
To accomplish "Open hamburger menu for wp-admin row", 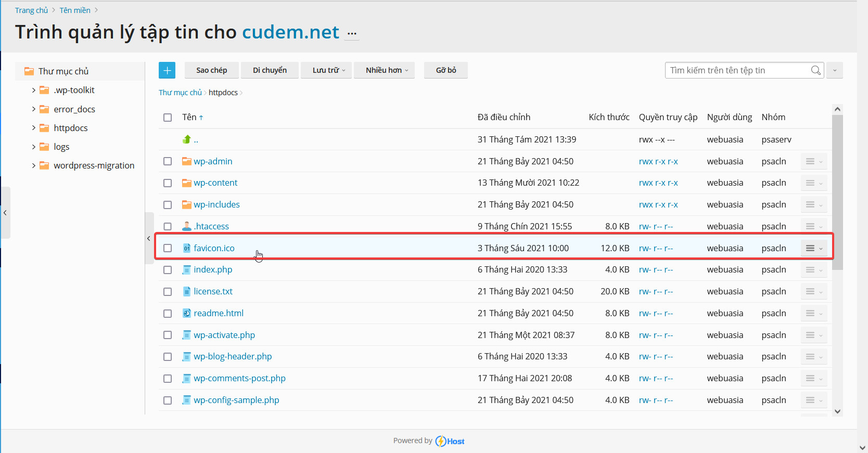I will (x=814, y=161).
